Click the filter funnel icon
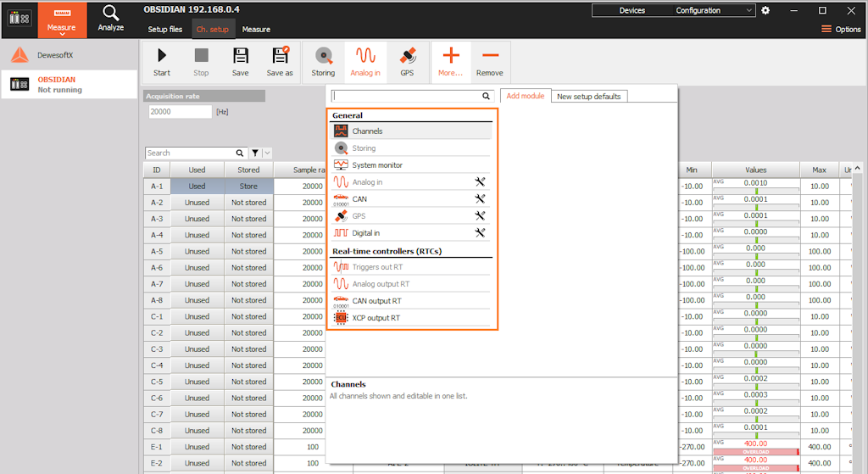868x474 pixels. click(255, 153)
